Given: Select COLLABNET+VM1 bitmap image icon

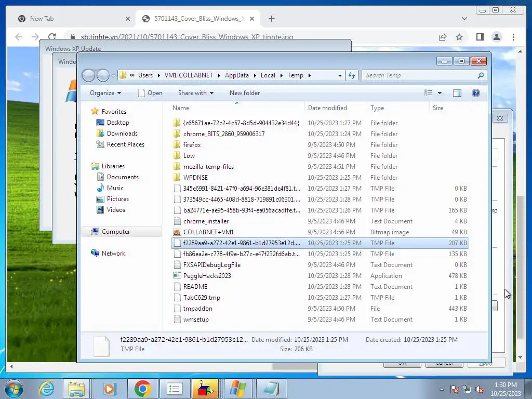Looking at the screenshot, I should 177,232.
